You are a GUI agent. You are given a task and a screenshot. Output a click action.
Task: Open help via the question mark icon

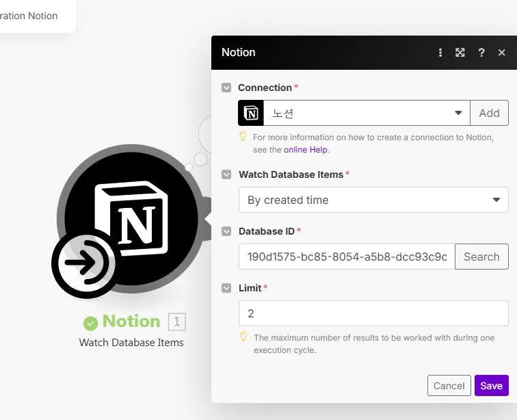481,53
